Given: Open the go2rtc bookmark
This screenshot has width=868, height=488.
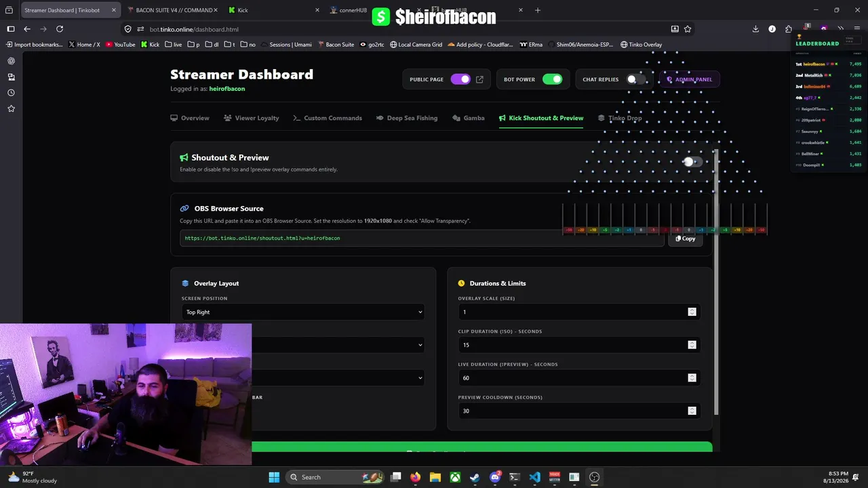Looking at the screenshot, I should pos(372,45).
